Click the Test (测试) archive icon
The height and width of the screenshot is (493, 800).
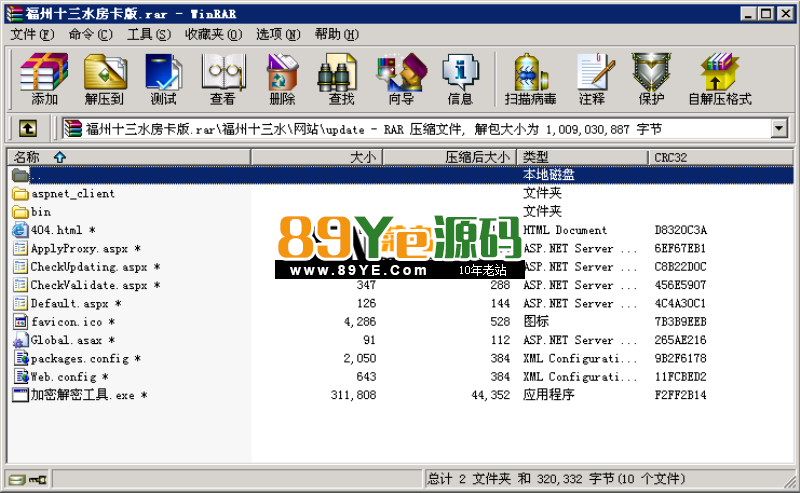click(163, 79)
